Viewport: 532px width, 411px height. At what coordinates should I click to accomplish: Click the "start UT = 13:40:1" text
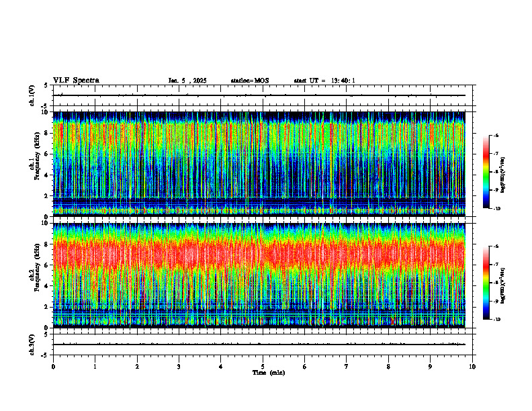pyautogui.click(x=324, y=81)
